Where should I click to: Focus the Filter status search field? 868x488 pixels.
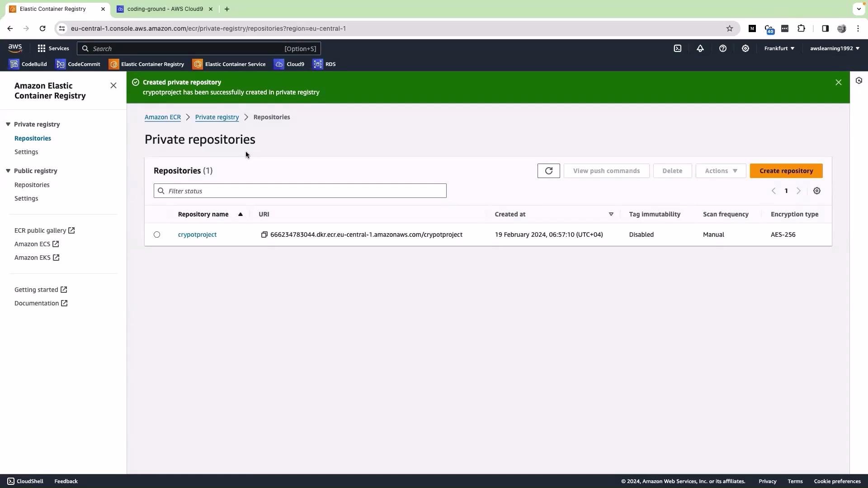300,191
